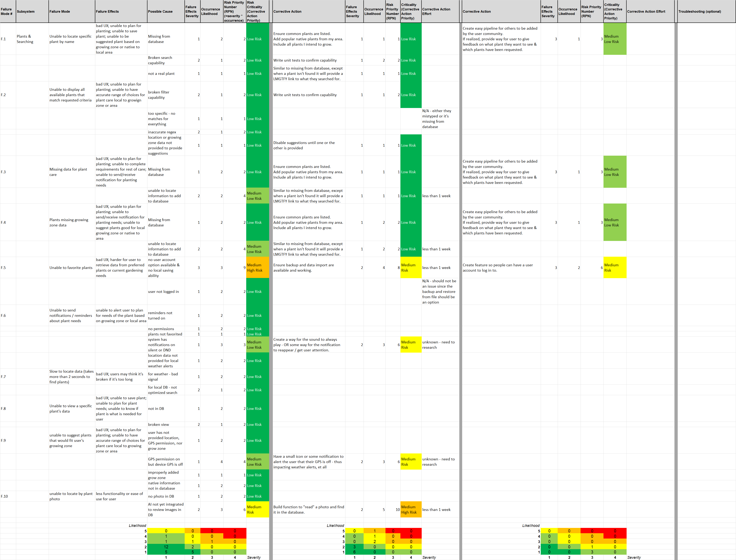Click the yellow Medium Risk cell for AI image review
The height and width of the screenshot is (560, 736).
tap(257, 510)
